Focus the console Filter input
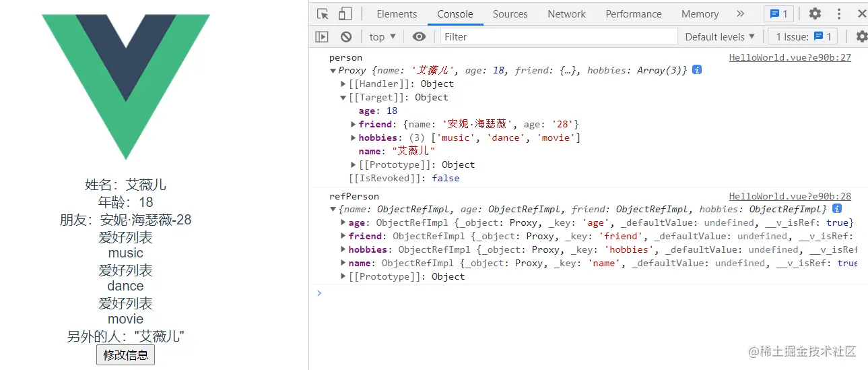Screen dimensions: 868x370 coord(559,36)
